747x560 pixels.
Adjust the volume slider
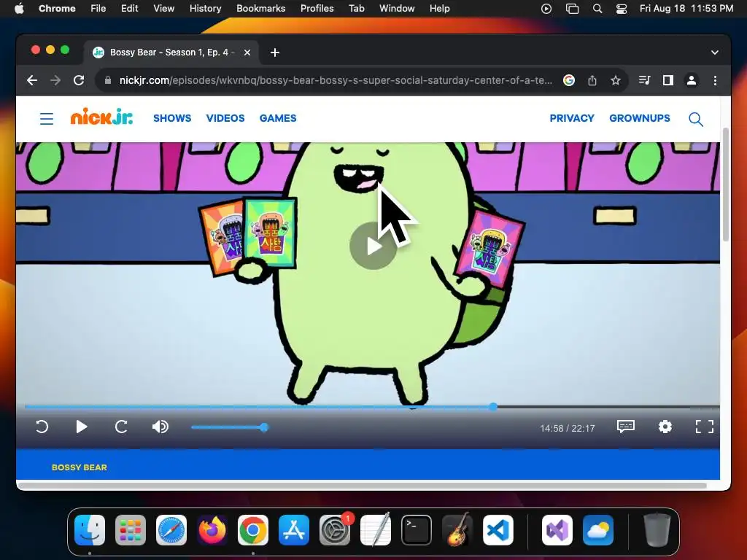click(x=230, y=427)
